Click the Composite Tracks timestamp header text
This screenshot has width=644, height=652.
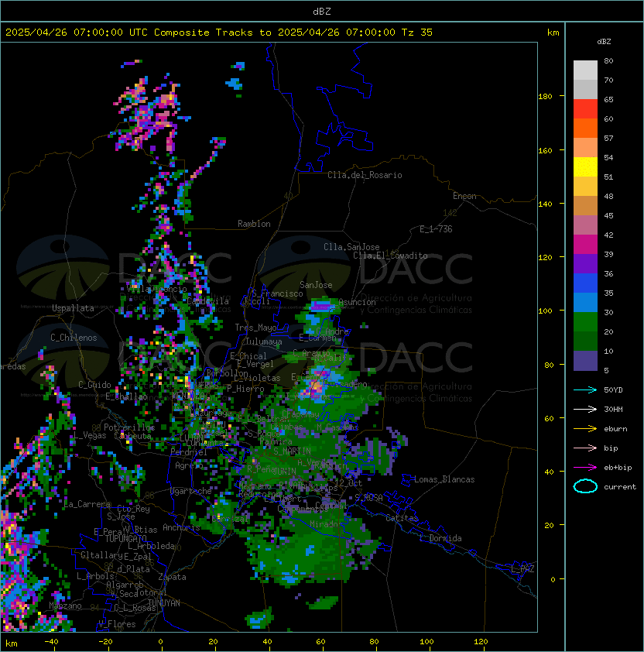click(219, 33)
